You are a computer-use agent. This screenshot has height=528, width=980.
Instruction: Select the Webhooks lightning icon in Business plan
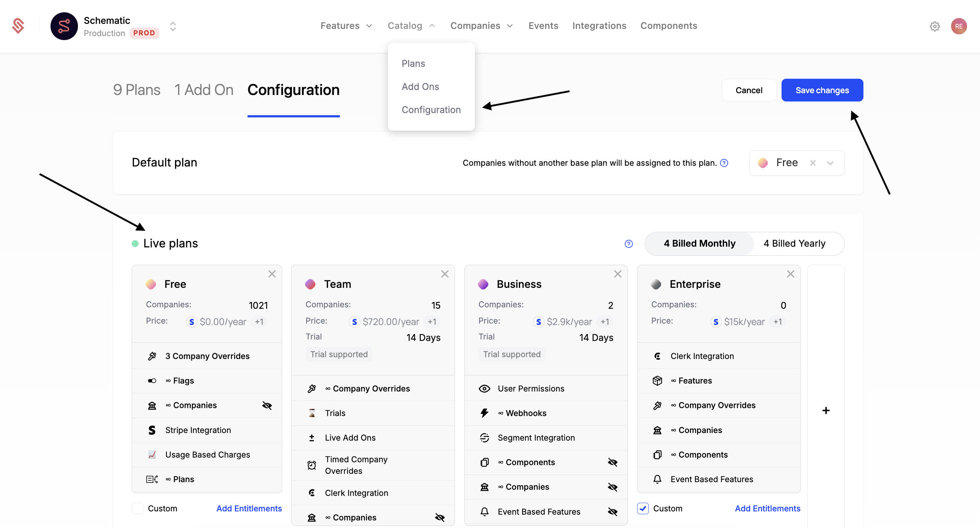484,413
